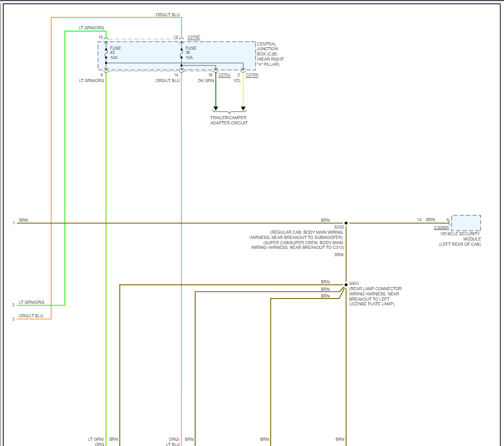504x446 pixels.
Task: Click BRN label at wire 1 start
Action: pos(24,220)
